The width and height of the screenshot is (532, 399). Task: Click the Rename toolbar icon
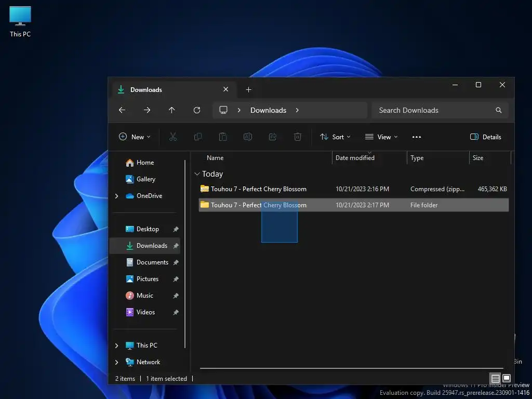click(248, 137)
